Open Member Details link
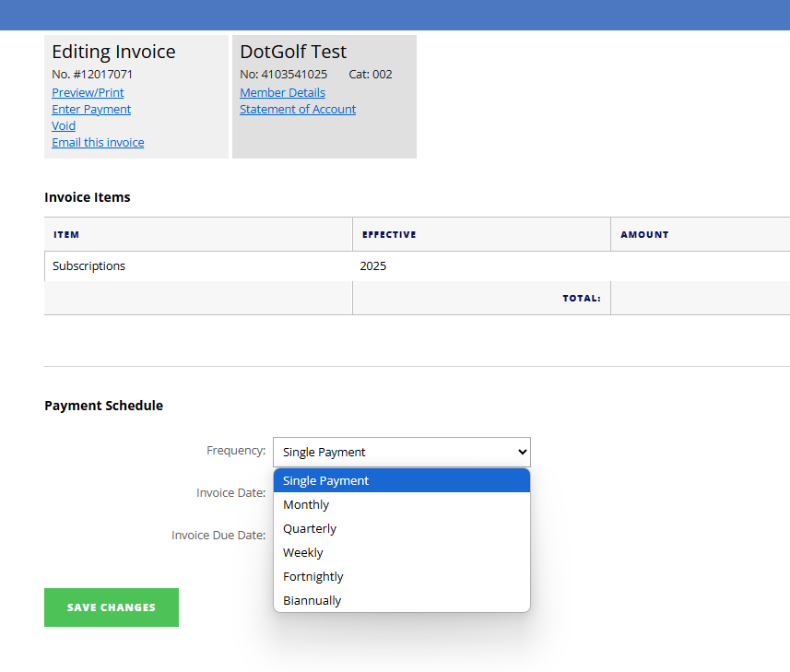 282,93
